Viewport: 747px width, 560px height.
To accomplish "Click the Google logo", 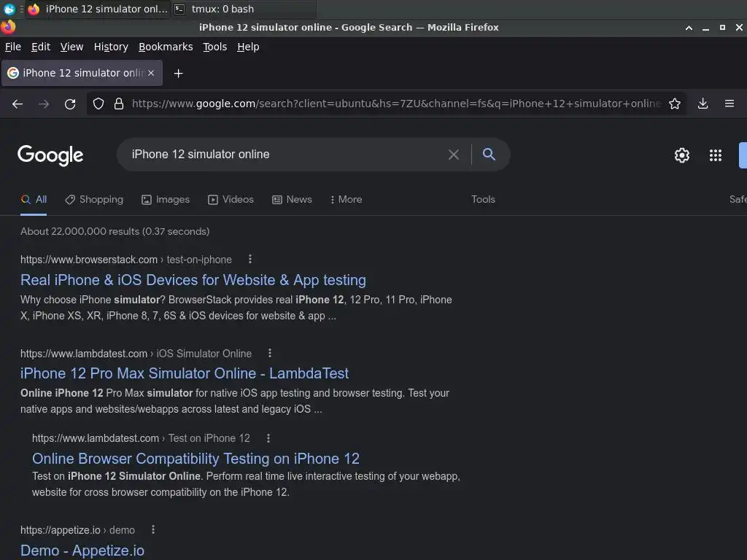I will coord(50,155).
